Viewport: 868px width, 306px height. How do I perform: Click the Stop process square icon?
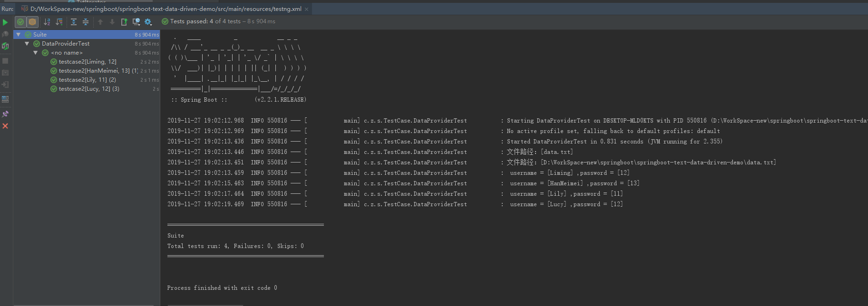(x=5, y=61)
